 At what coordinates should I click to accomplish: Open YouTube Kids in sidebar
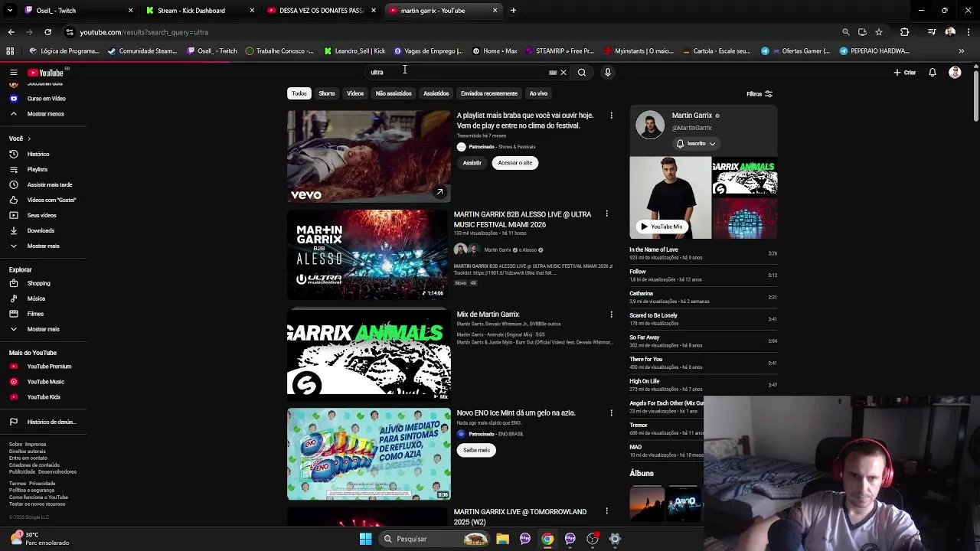tap(44, 397)
